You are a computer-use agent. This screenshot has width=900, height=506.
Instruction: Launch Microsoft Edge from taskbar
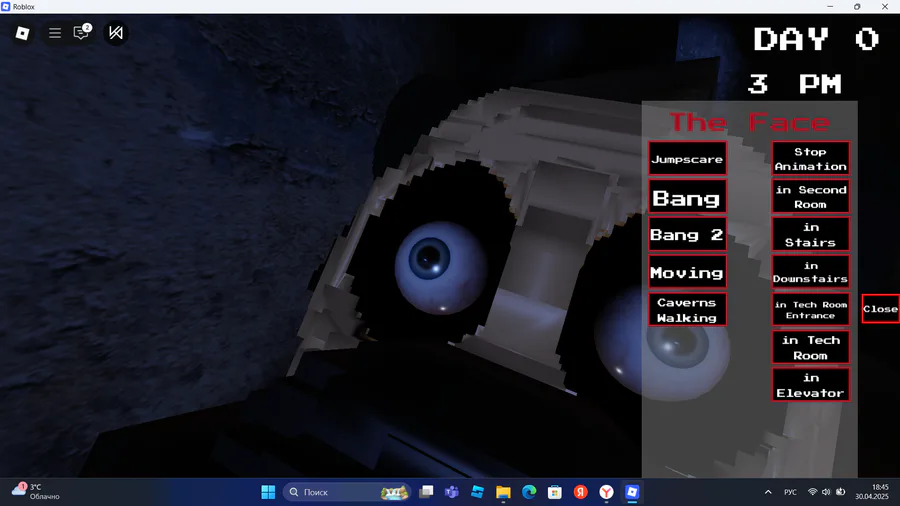coord(529,492)
